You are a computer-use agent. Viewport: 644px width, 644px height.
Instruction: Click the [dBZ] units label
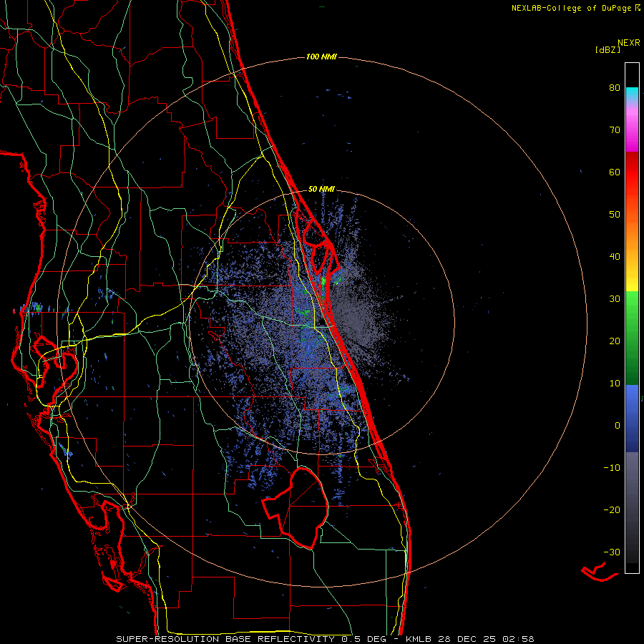608,50
